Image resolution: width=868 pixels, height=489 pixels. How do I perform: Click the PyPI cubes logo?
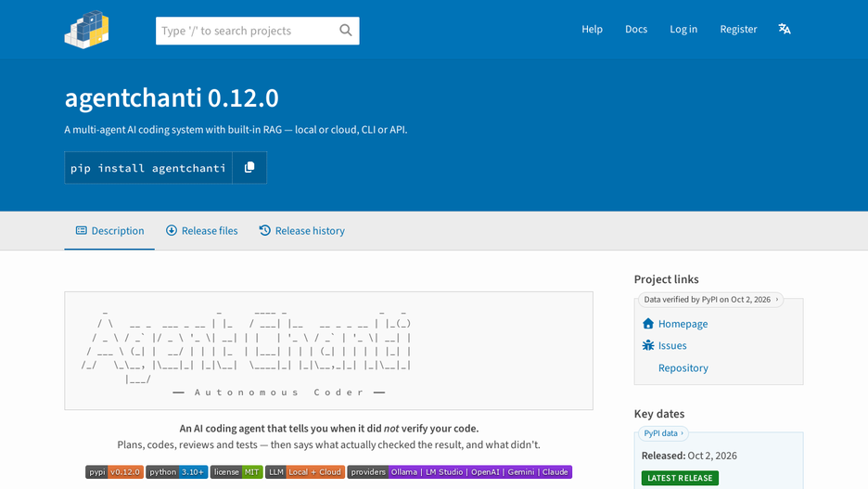(86, 30)
